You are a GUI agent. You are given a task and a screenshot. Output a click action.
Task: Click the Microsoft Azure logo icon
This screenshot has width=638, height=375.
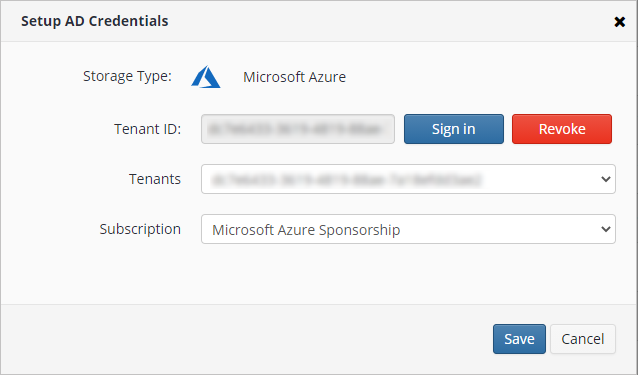[206, 76]
